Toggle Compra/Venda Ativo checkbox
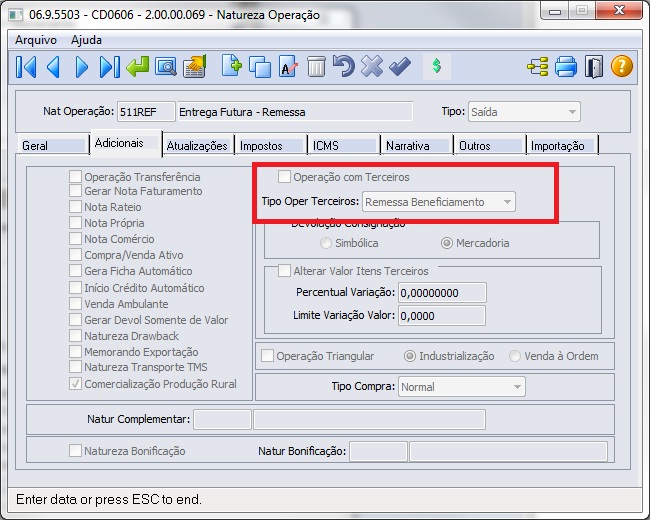This screenshot has height=520, width=650. click(75, 255)
